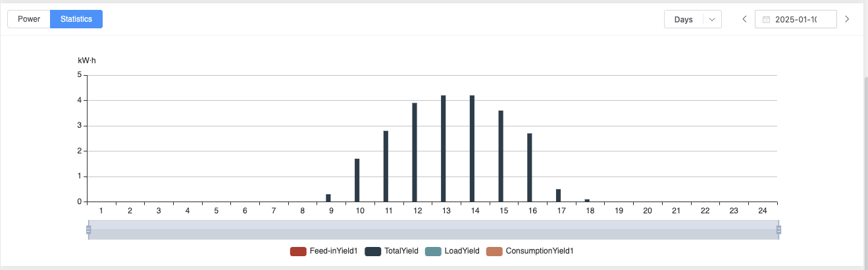868x270 pixels.
Task: Click the LoadYield teal color swatch
Action: (433, 251)
